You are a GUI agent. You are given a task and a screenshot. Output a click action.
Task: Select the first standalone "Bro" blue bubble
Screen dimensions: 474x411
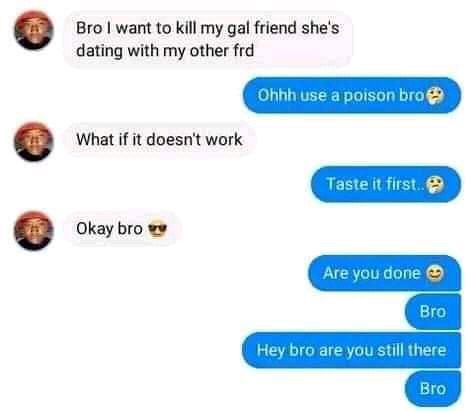[433, 312]
